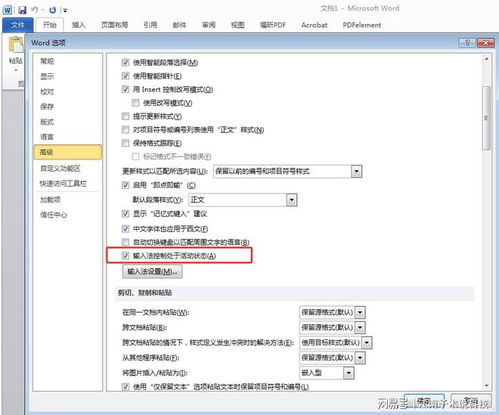
Task: Select 显示 in options sidebar
Action: point(68,76)
